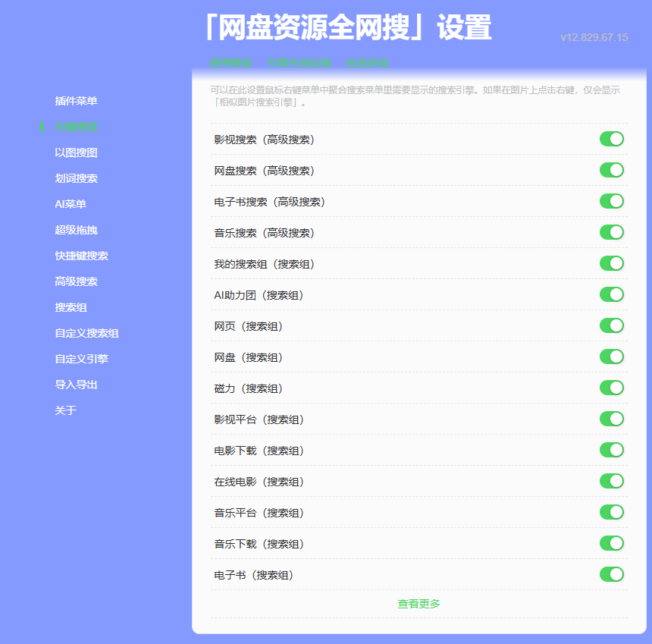Image resolution: width=652 pixels, height=644 pixels.
Task: Turn off the 我的搜索组 switch
Action: coord(611,263)
